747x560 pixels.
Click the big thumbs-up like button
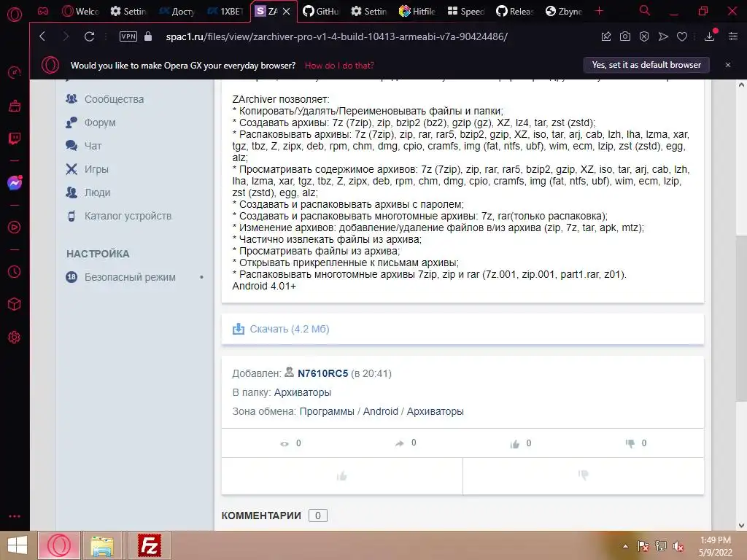coord(342,475)
